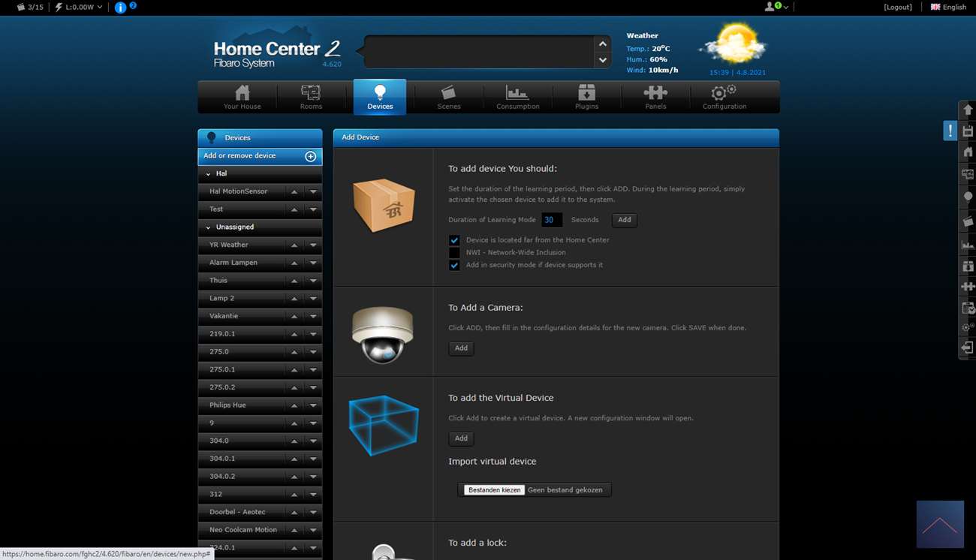The image size is (976, 560).
Task: Click the logout icon in right sidebar
Action: [967, 348]
